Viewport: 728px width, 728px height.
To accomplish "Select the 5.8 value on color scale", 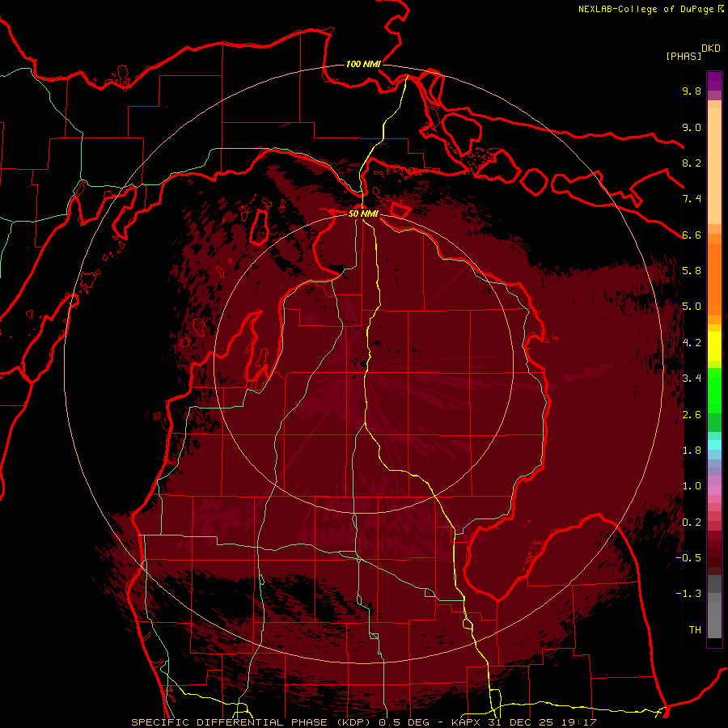I will point(692,271).
